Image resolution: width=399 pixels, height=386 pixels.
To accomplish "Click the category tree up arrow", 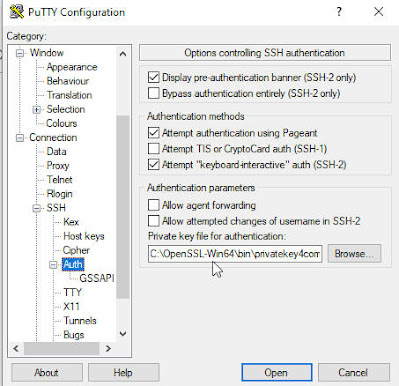I will (123, 54).
